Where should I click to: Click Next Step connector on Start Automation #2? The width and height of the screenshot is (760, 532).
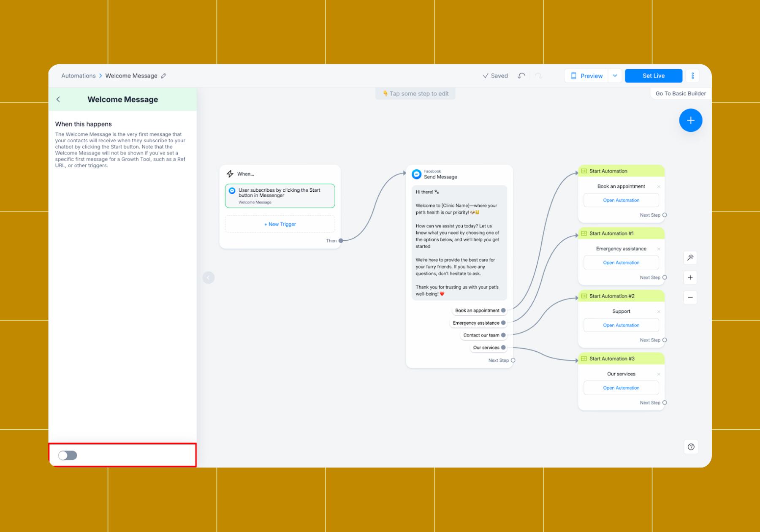point(665,340)
